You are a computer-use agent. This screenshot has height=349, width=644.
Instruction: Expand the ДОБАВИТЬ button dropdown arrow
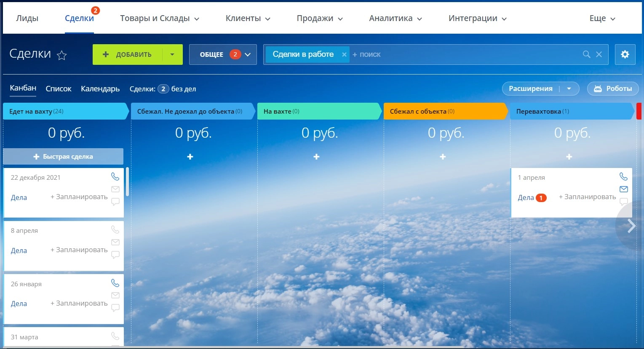click(x=172, y=54)
